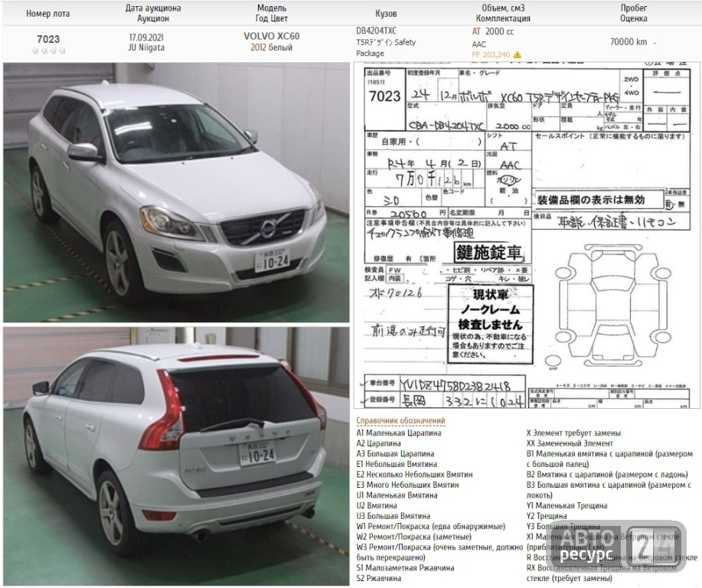Click the 'Модель Год Цвет' column header
The width and height of the screenshot is (702, 588).
tap(271, 13)
